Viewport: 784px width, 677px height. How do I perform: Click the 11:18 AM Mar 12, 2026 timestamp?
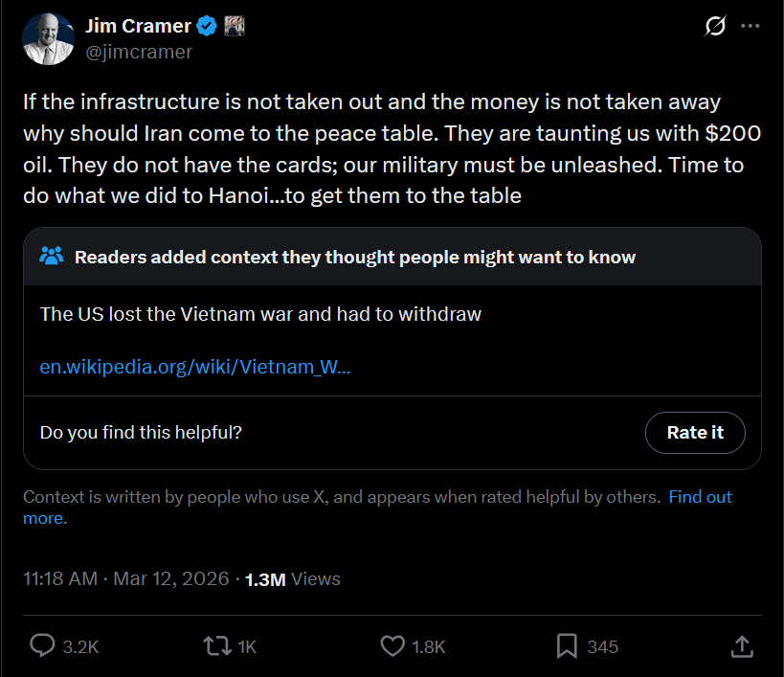(x=126, y=578)
